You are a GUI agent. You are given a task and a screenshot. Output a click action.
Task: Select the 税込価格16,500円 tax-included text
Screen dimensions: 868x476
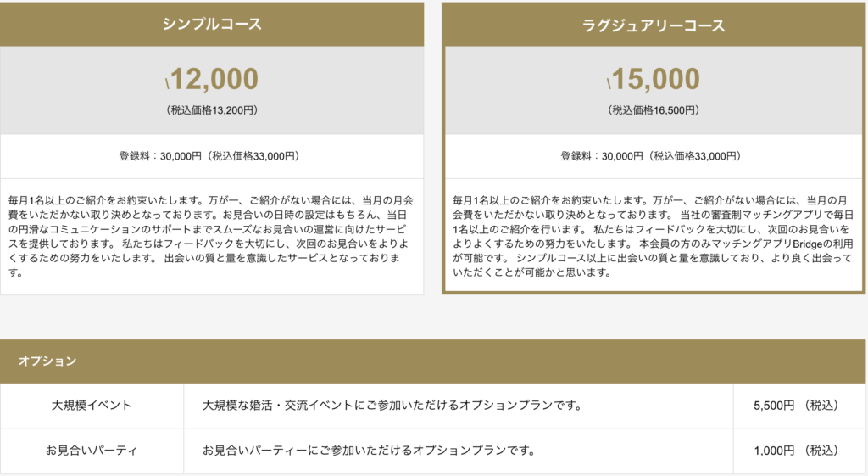pyautogui.click(x=654, y=110)
